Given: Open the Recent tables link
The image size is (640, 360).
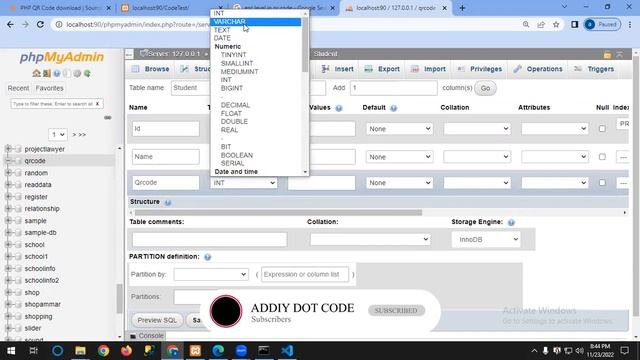Looking at the screenshot, I should point(18,88).
